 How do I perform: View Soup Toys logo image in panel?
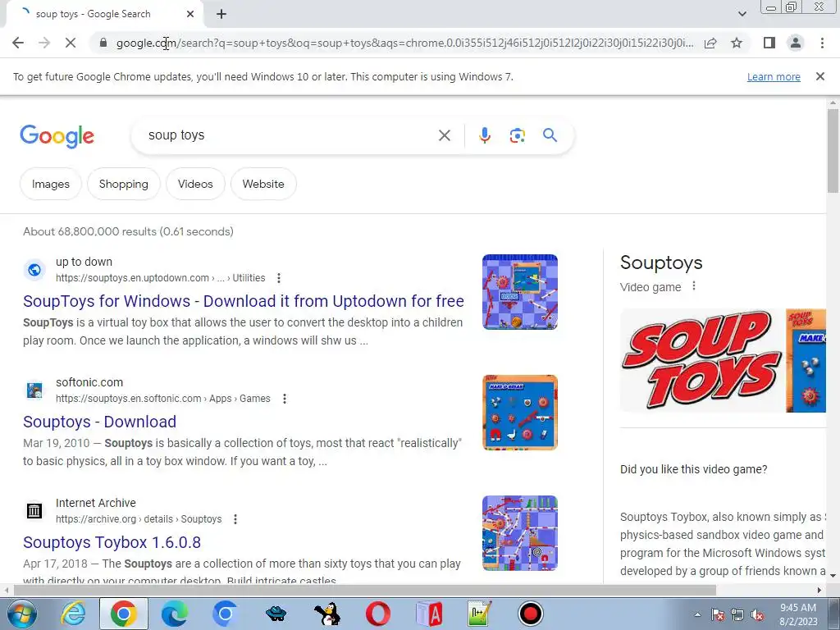(x=701, y=361)
